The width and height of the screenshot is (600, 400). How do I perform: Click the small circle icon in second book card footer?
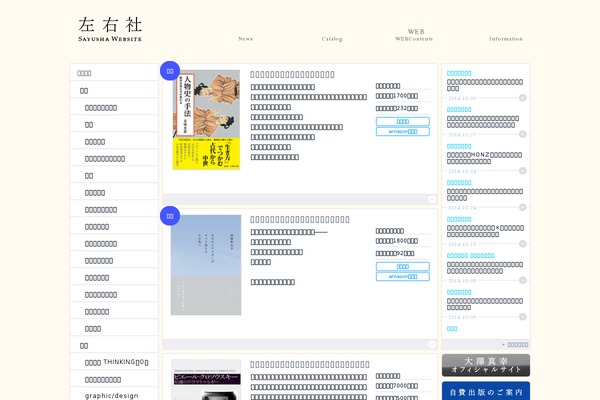coord(432,344)
